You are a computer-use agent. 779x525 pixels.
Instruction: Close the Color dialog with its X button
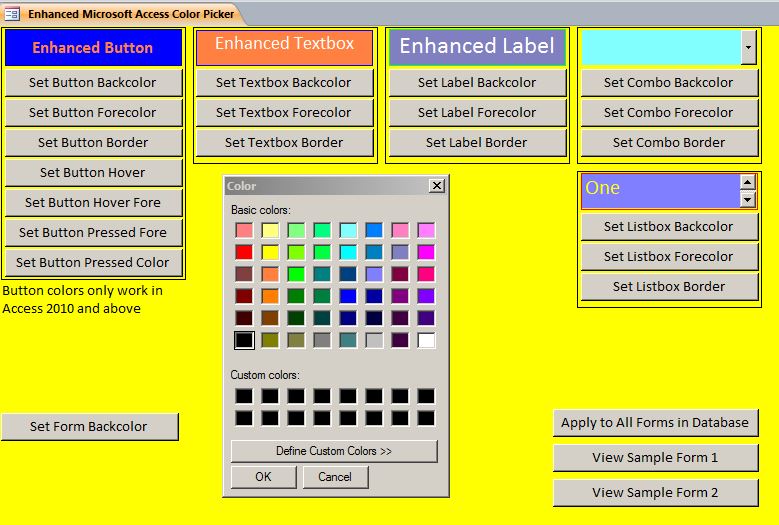click(x=437, y=186)
